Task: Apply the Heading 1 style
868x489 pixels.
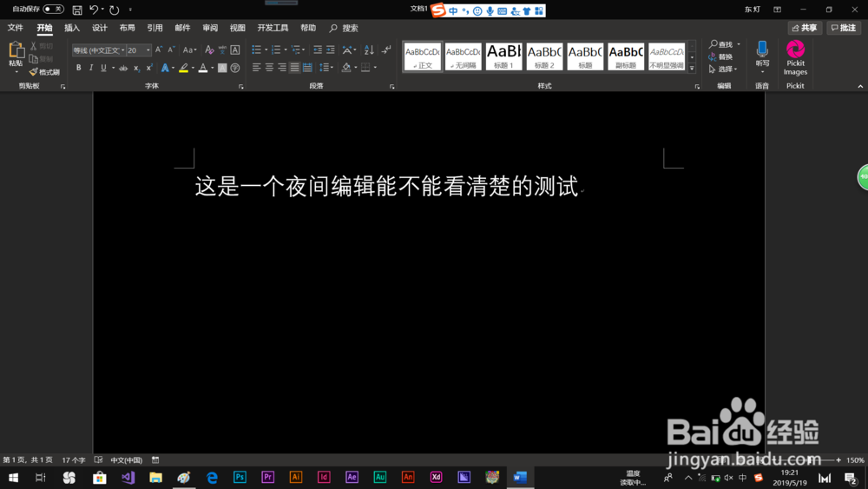Action: 503,56
